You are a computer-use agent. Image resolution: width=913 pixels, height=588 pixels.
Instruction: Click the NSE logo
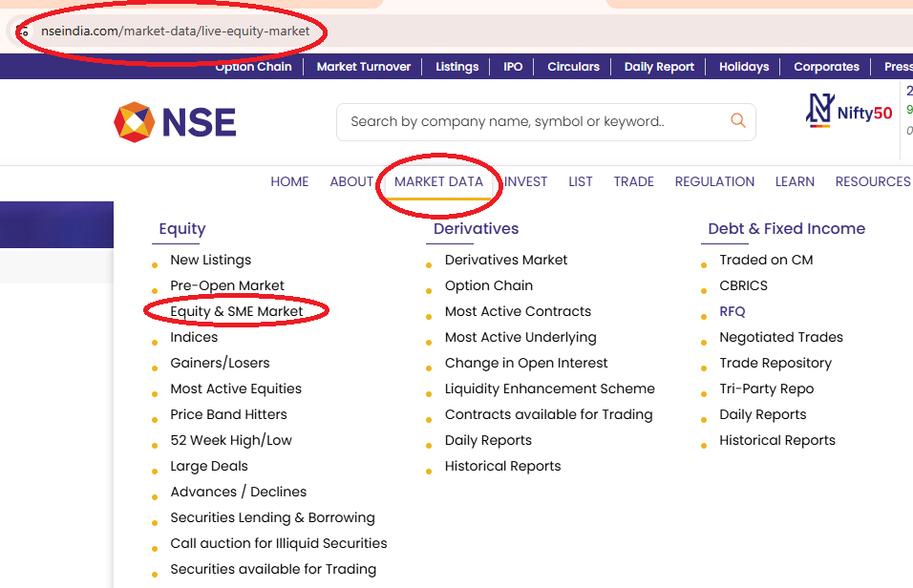[x=174, y=121]
